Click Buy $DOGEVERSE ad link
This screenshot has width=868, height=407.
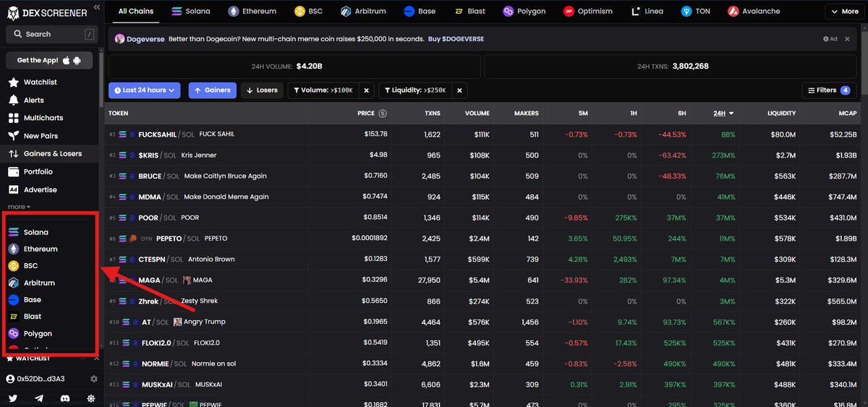pos(456,38)
